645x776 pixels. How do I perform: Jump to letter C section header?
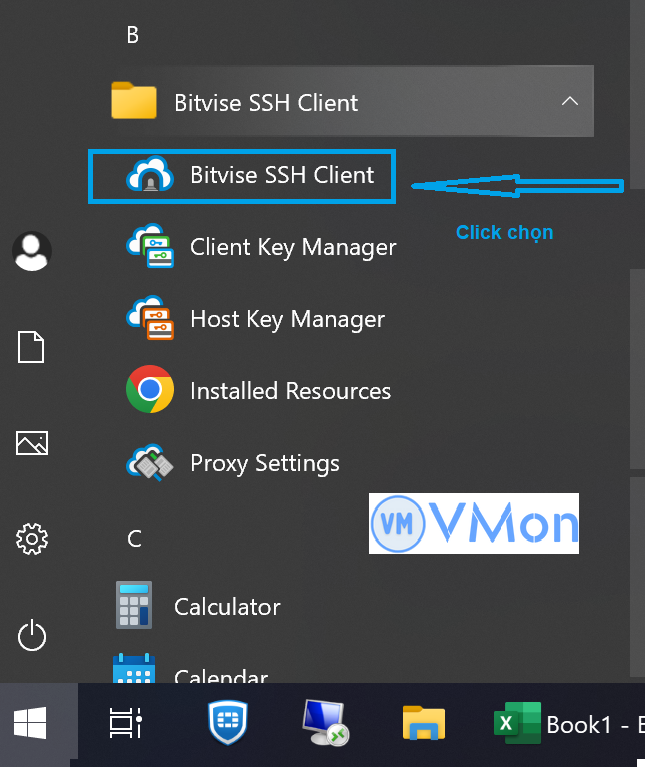(x=134, y=539)
